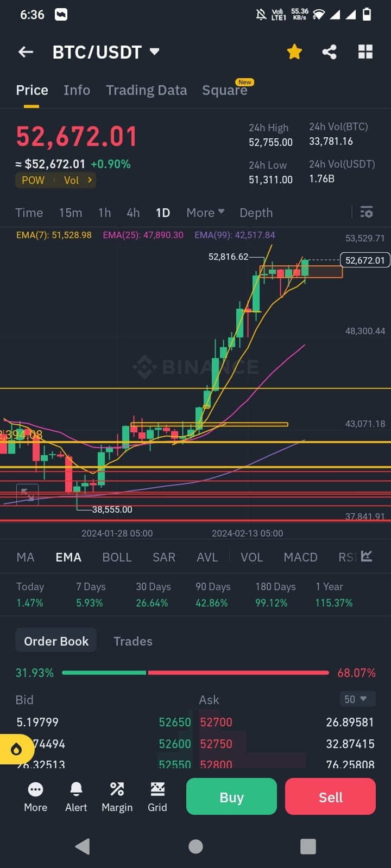The width and height of the screenshot is (391, 868).
Task: Tap the bid/ask ratio bar
Action: 195,673
